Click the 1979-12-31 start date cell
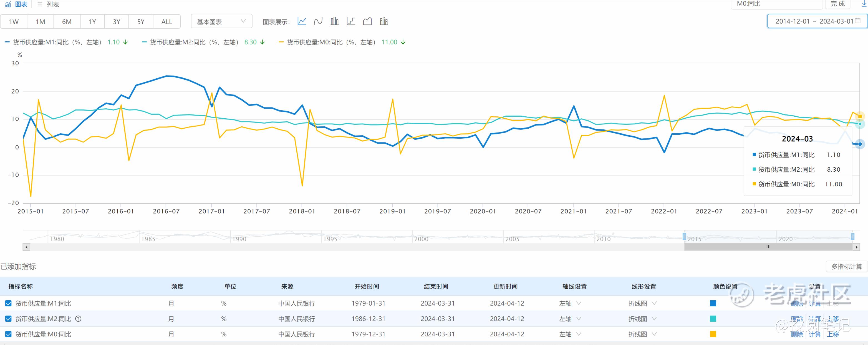868x345 pixels. [368, 334]
